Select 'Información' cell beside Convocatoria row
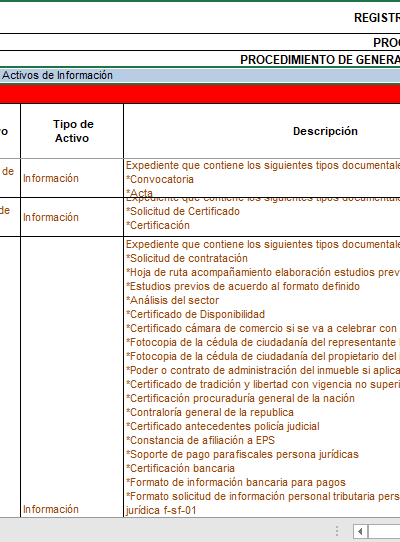 (x=72, y=178)
